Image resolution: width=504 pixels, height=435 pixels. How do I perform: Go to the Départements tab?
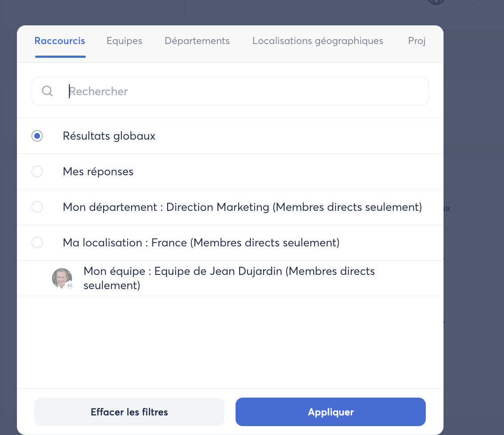pyautogui.click(x=197, y=41)
